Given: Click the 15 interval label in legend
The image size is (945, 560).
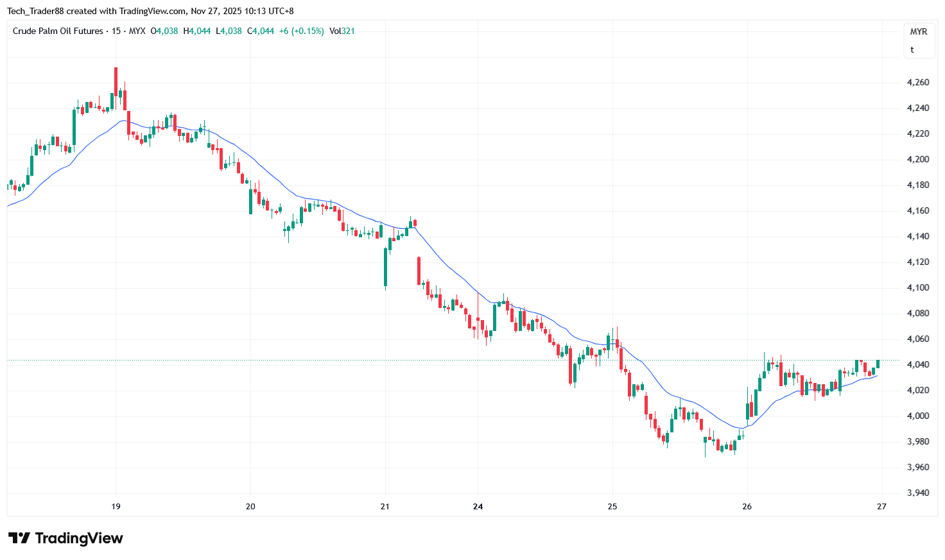Looking at the screenshot, I should click(x=116, y=31).
